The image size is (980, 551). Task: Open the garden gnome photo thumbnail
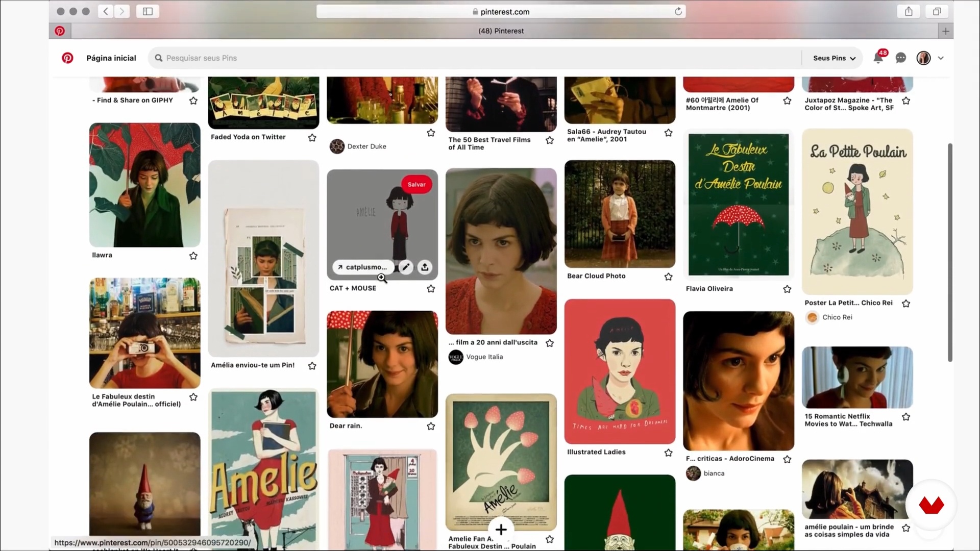point(144,484)
